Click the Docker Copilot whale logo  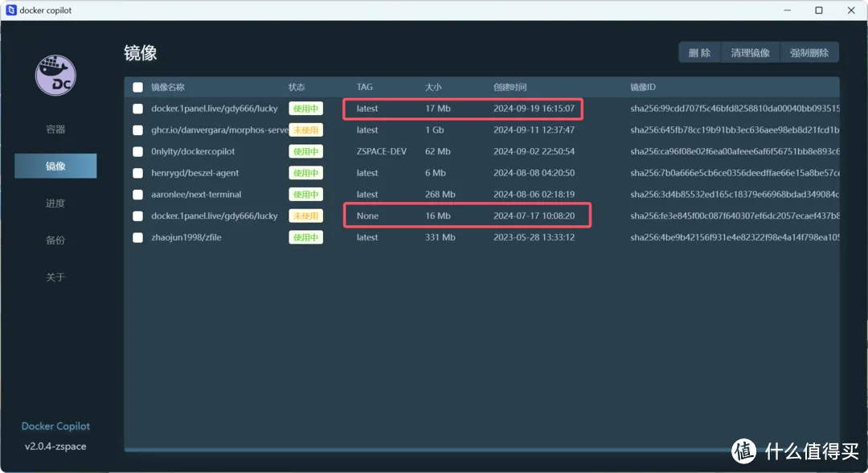[55, 75]
